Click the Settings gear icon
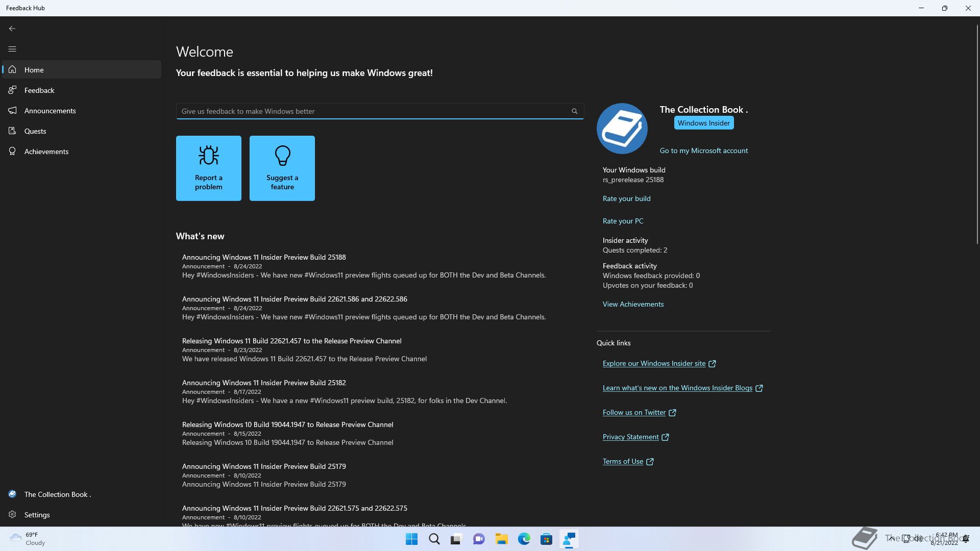 12,514
